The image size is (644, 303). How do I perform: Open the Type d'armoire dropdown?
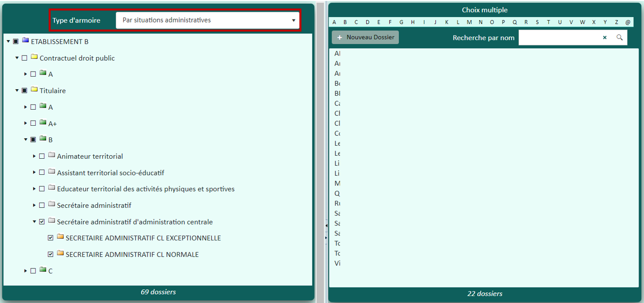(x=208, y=21)
